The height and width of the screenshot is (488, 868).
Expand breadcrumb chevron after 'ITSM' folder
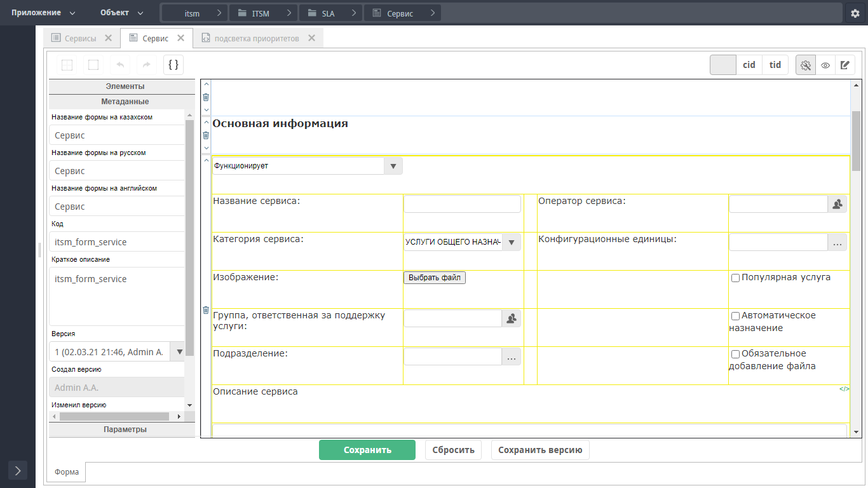pos(289,13)
